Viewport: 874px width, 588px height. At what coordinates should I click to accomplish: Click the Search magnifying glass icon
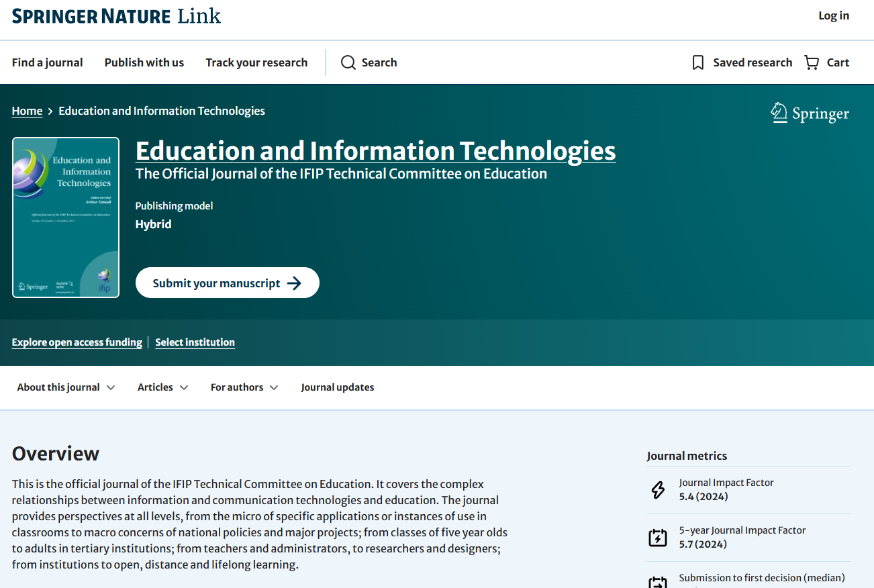[x=348, y=62]
